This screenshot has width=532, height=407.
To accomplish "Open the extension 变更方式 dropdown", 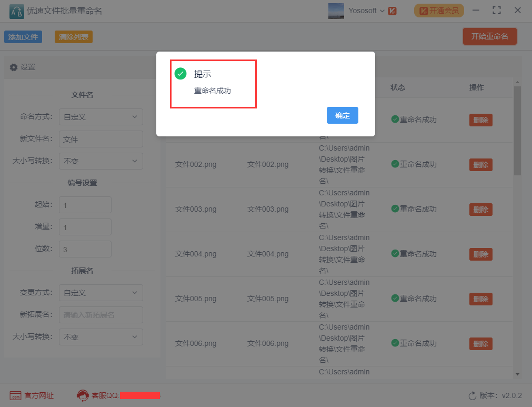I will pos(101,293).
